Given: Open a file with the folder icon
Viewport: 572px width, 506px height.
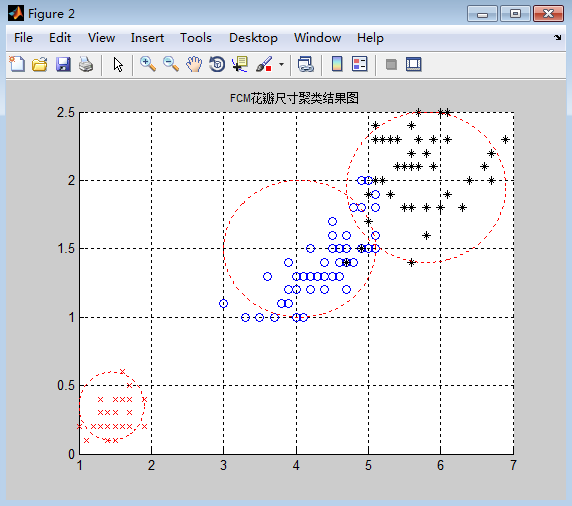Looking at the screenshot, I should [x=40, y=65].
